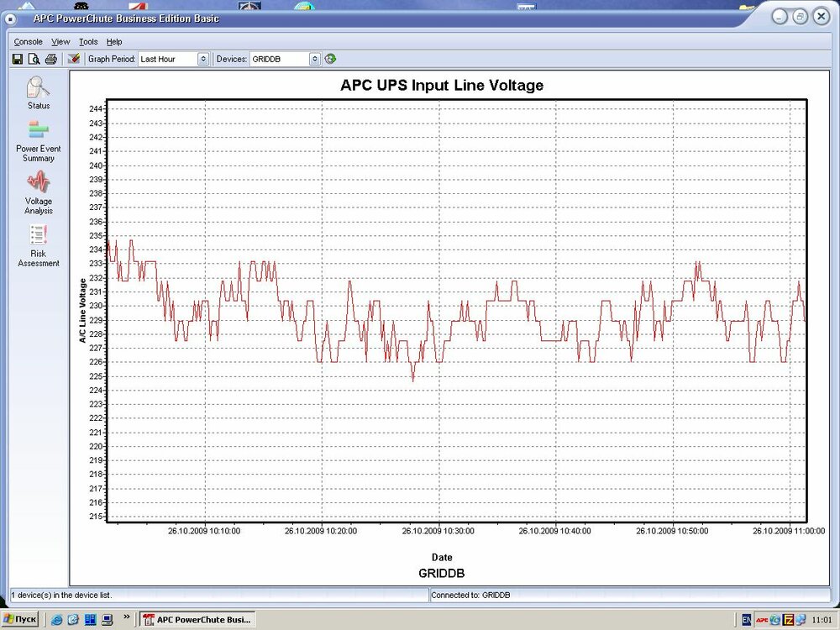
Task: Click APC PowerChute taskbar button
Action: 197,620
